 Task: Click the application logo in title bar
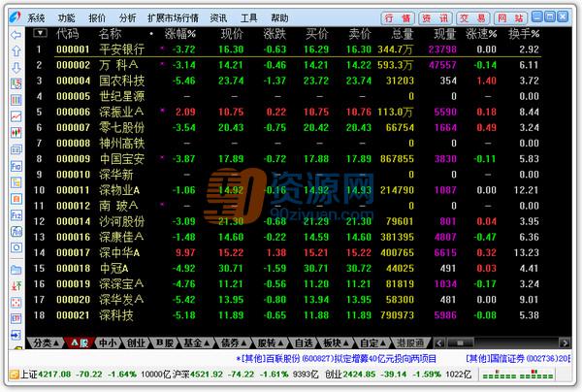click(16, 17)
